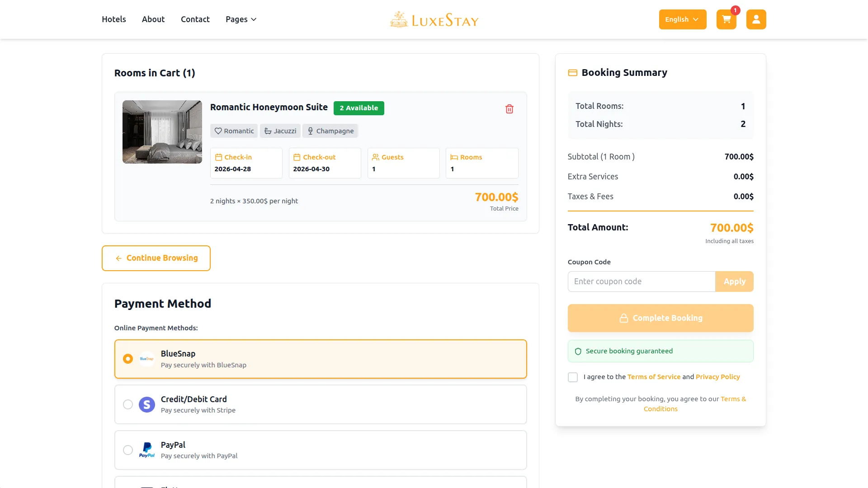Screen dimensions: 868x488
Task: Open the Honeymoon Suite room thumbnail
Action: [162, 132]
